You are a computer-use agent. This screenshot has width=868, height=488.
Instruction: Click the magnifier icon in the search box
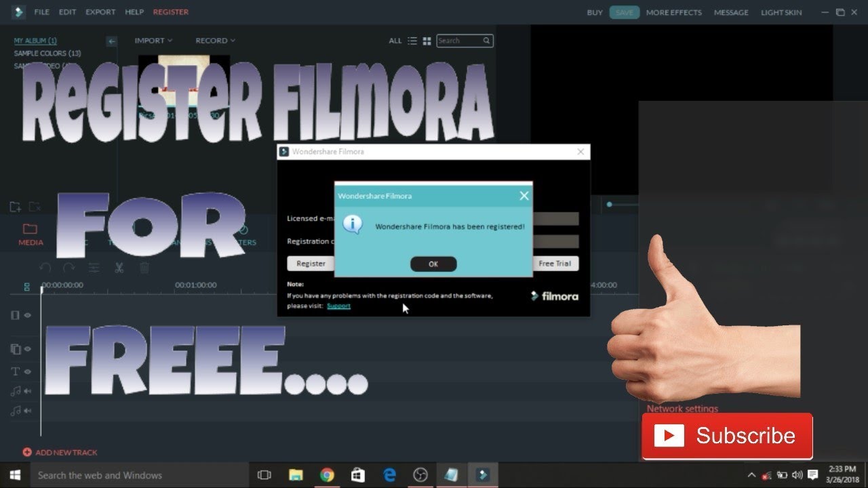[486, 41]
